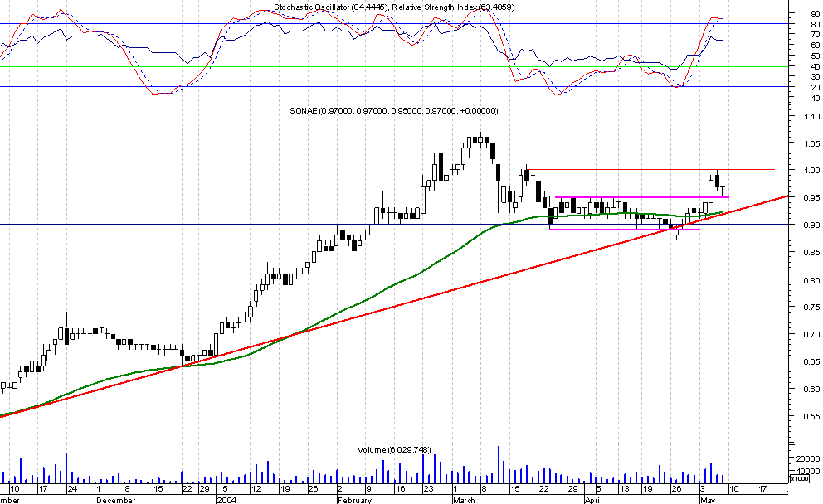Click the 20000 volume scale label
823x504 pixels.
810,458
